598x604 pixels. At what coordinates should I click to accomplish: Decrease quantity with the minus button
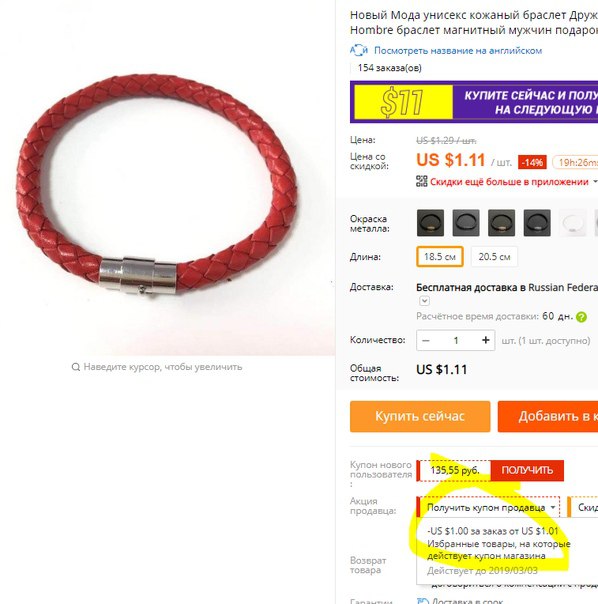click(426, 340)
